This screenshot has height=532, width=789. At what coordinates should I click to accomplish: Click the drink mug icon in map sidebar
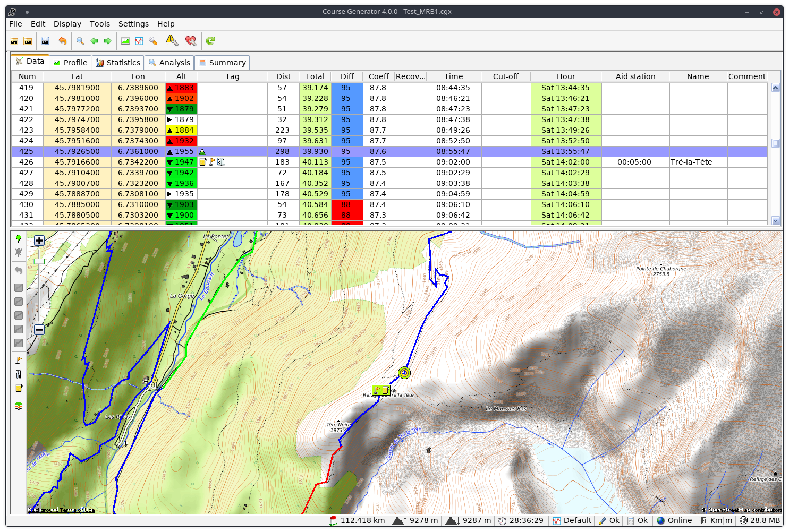click(19, 388)
